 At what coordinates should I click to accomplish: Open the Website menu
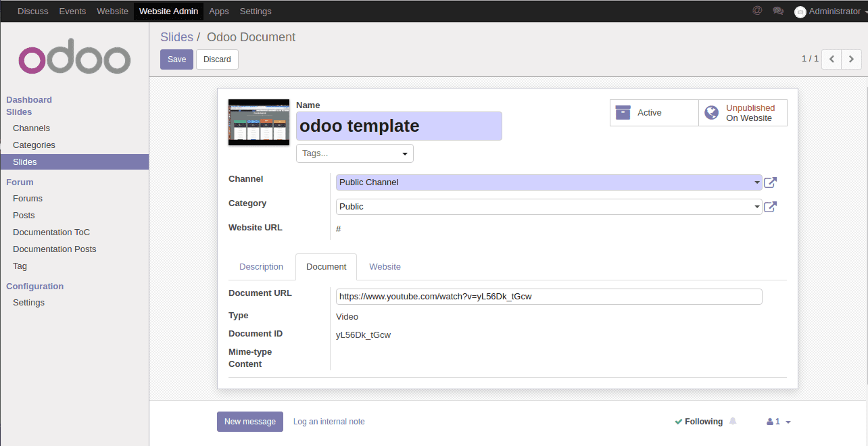click(112, 11)
